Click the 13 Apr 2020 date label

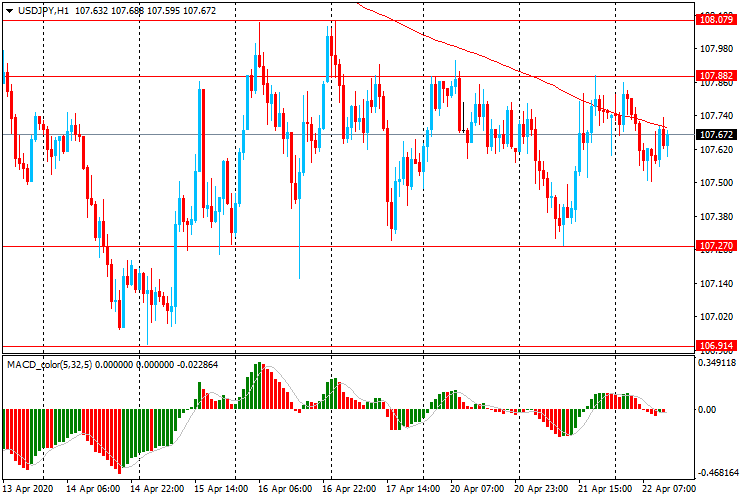27,490
